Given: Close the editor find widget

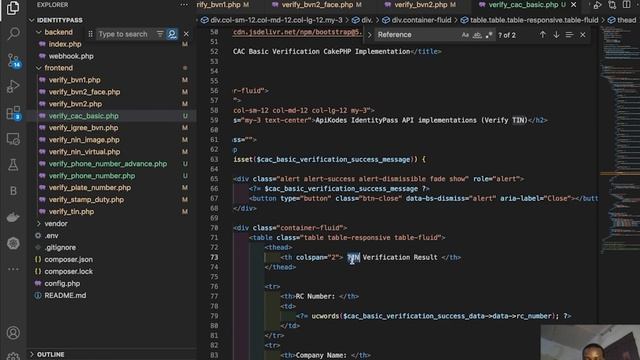Looking at the screenshot, I should (x=582, y=35).
